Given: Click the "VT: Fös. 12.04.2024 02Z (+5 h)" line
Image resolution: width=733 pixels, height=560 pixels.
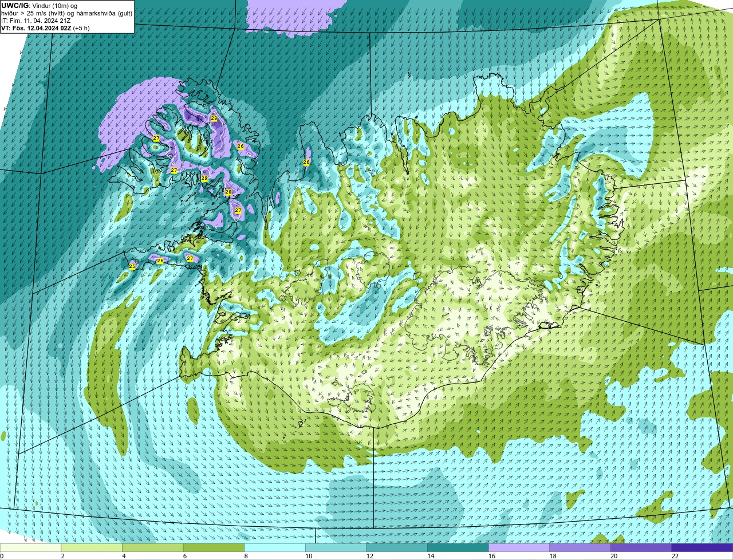Looking at the screenshot, I should [x=45, y=28].
